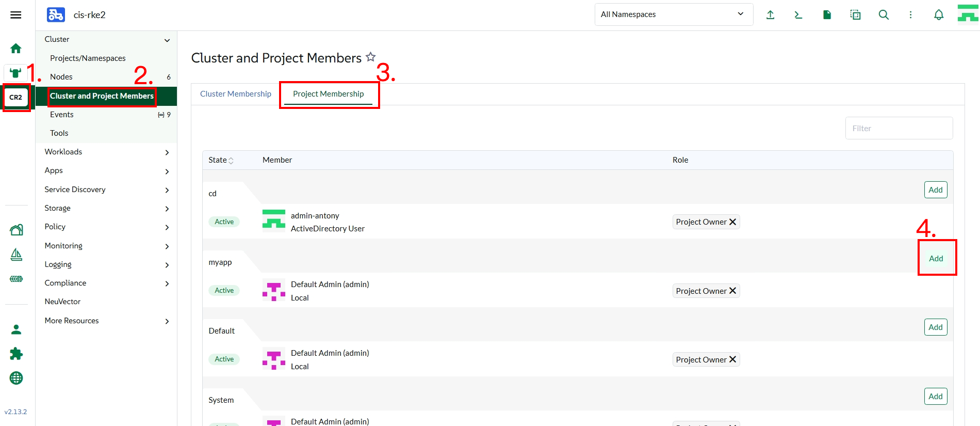Screen dimensions: 980x426
Task: Click the admin-antony member name
Action: (x=315, y=216)
